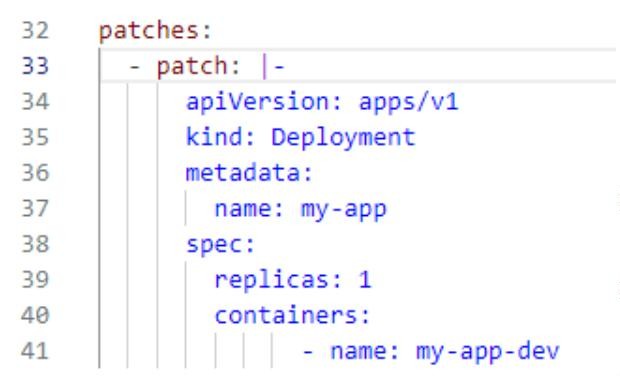Click the 'replicas:' key
The width and height of the screenshot is (620, 376).
pos(278,280)
